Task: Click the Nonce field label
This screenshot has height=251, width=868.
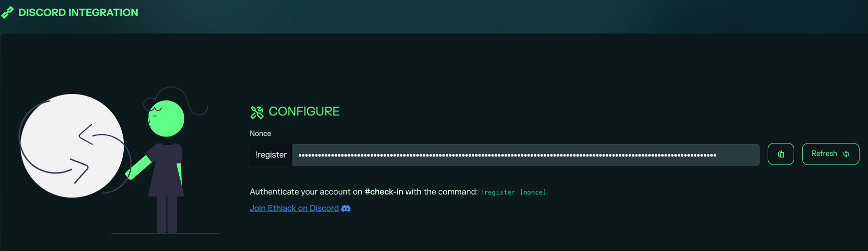Action: [260, 133]
